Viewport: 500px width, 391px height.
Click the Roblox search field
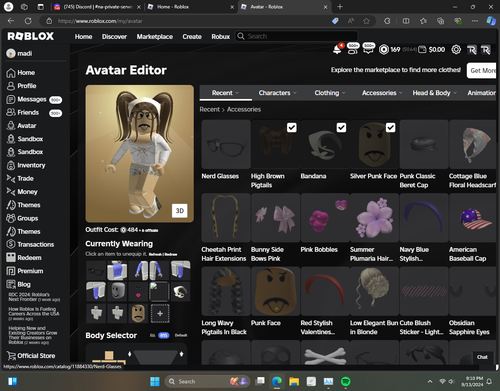click(297, 36)
